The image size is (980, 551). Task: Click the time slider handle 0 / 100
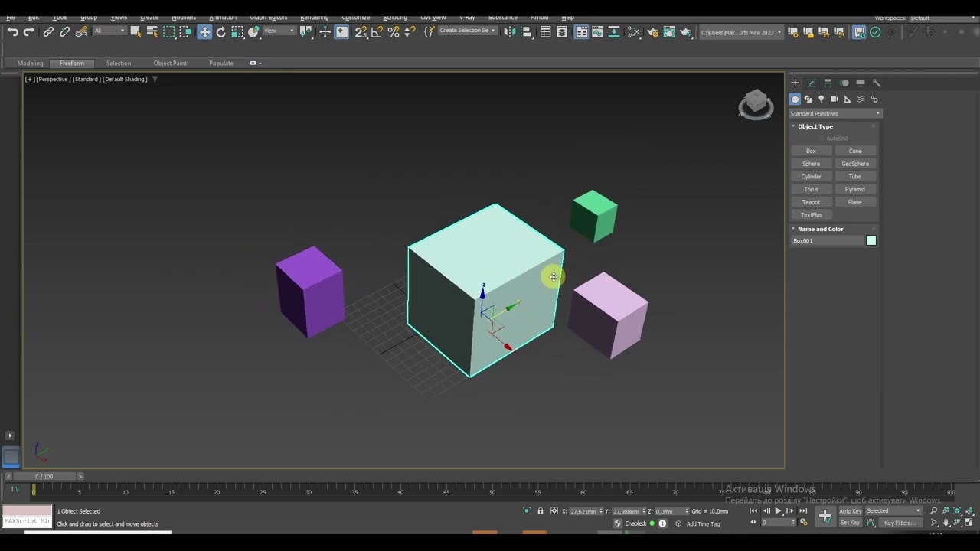(x=44, y=477)
